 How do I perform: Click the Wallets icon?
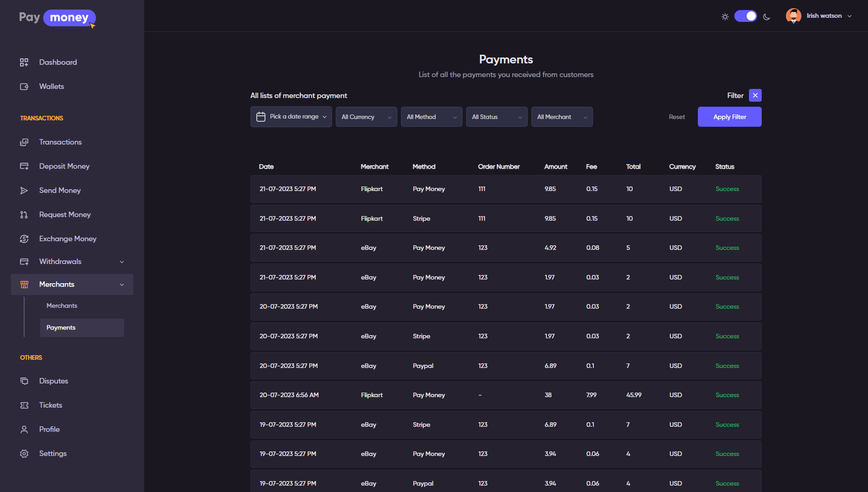24,86
